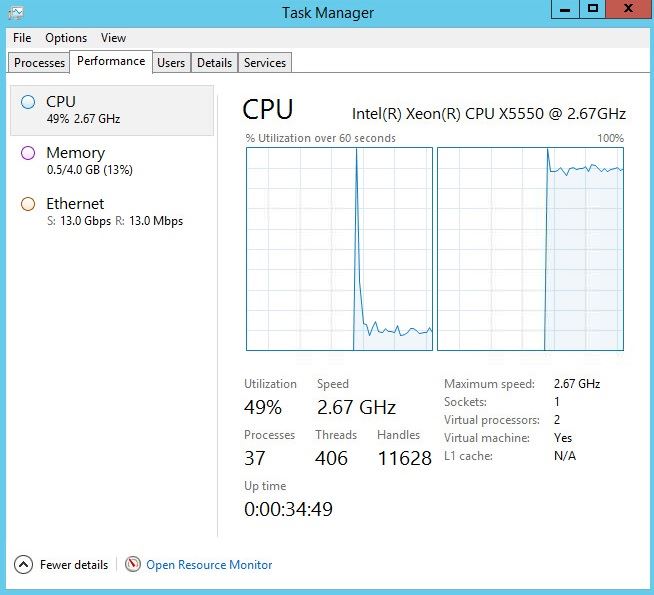
Task: Open the View menu
Action: [113, 38]
